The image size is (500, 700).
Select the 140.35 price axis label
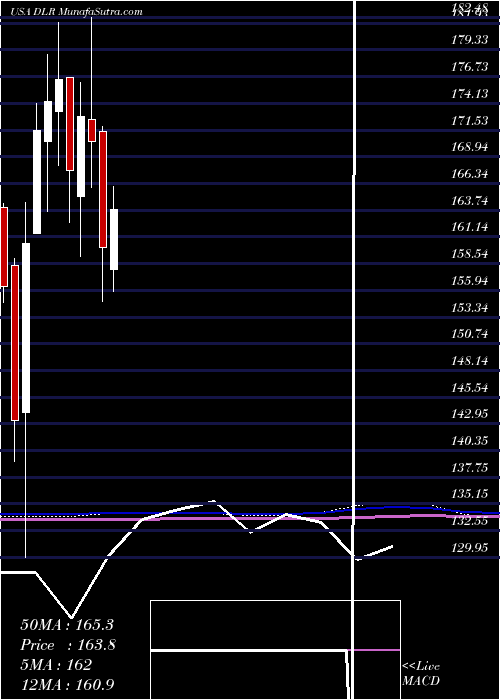pos(469,441)
